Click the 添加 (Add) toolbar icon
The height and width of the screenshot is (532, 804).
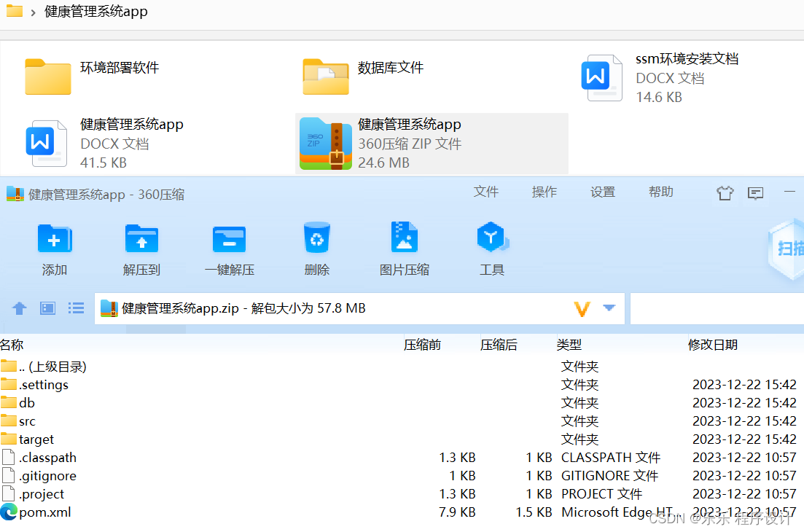tap(55, 238)
